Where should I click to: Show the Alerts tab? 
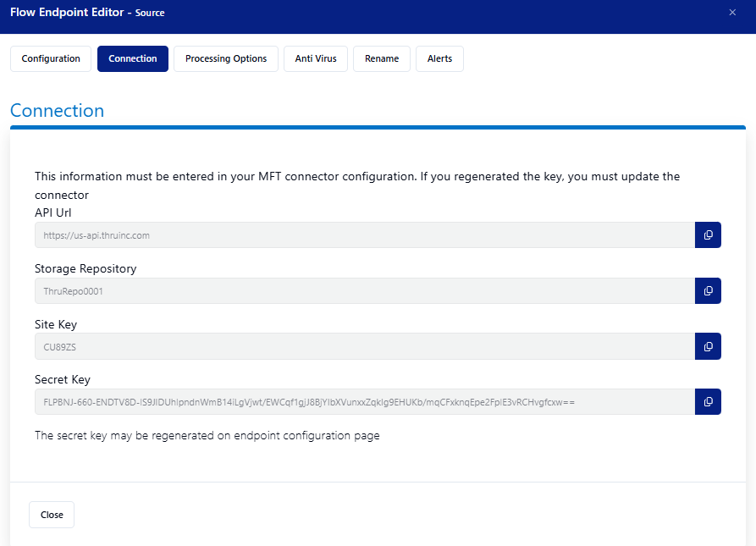pos(439,59)
